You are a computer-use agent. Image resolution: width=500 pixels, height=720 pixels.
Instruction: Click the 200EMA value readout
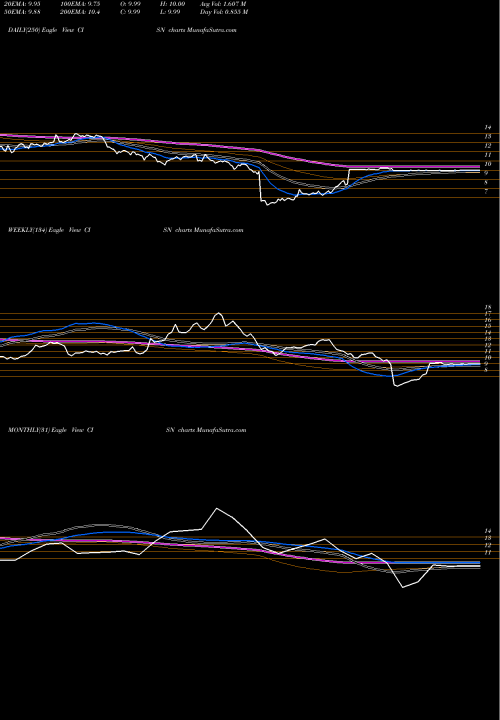coord(79,12)
